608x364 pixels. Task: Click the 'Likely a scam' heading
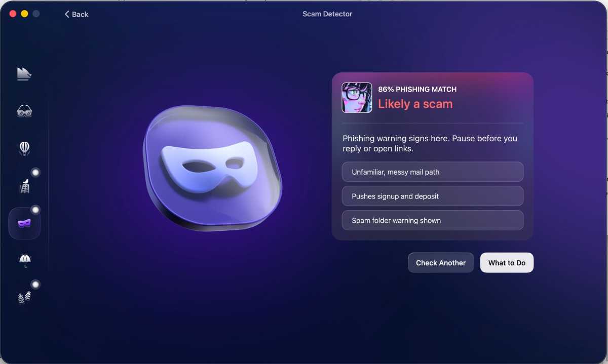tap(415, 104)
